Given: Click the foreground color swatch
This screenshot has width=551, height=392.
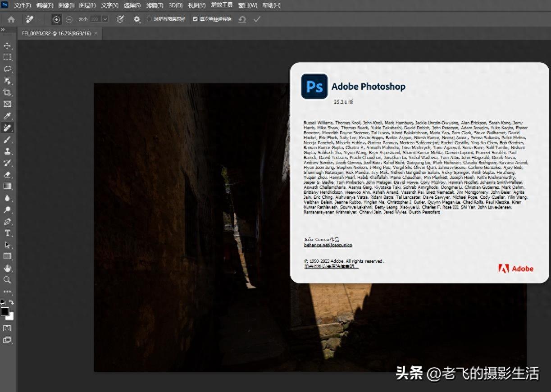Looking at the screenshot, I should coord(6,311).
